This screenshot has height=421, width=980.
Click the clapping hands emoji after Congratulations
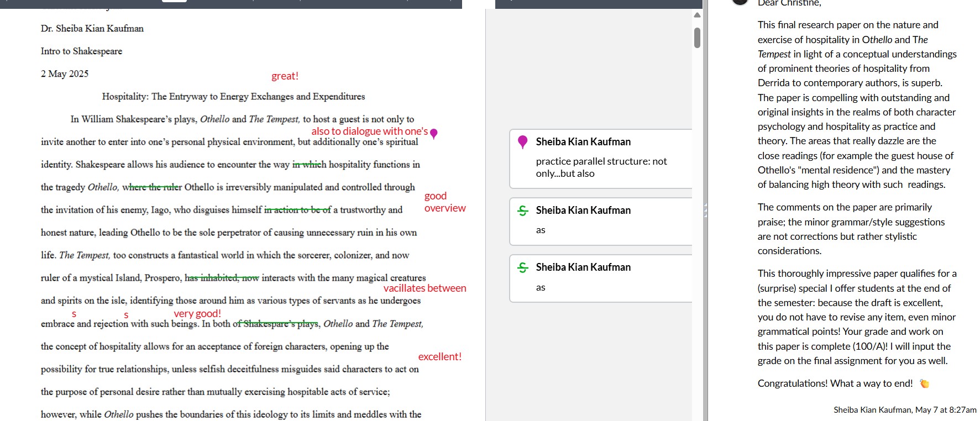tap(924, 383)
